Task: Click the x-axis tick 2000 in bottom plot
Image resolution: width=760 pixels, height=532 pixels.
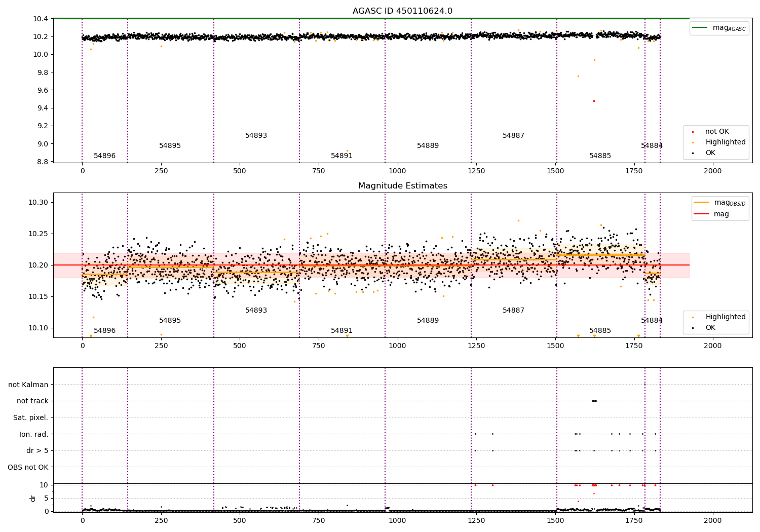Action: point(713,520)
